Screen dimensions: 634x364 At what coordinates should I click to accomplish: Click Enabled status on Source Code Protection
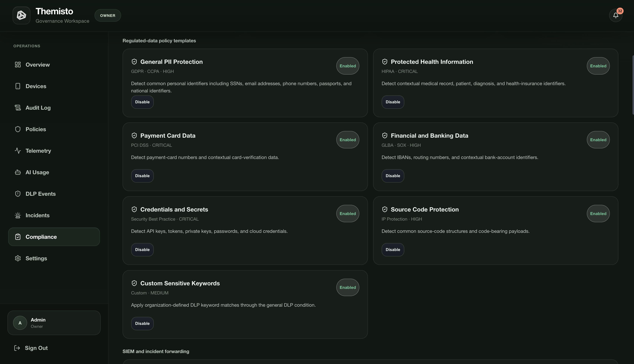click(598, 214)
